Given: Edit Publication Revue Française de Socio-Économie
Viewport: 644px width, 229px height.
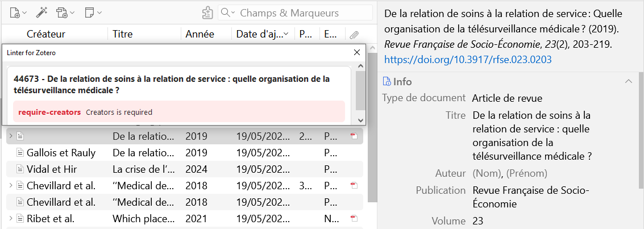Looking at the screenshot, I should (531, 197).
